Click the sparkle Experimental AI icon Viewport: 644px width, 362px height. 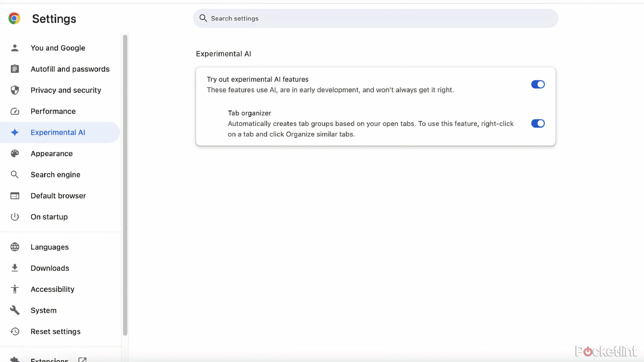(x=15, y=132)
